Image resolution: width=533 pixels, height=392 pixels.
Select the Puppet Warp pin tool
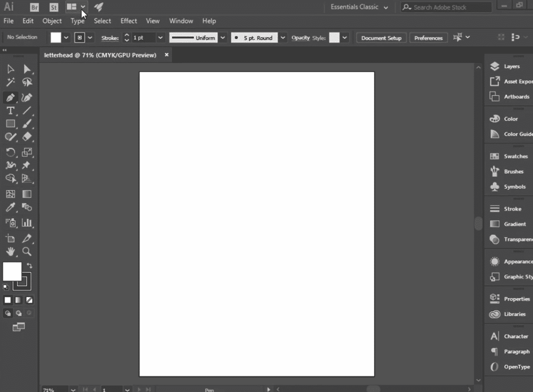click(x=26, y=165)
